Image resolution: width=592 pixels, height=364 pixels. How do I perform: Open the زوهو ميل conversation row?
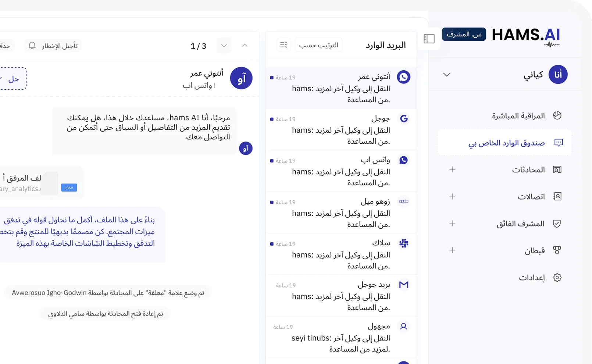[341, 213]
